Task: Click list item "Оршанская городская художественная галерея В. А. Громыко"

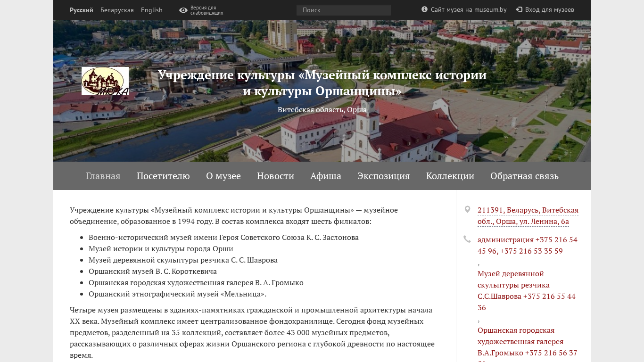Action: click(196, 282)
